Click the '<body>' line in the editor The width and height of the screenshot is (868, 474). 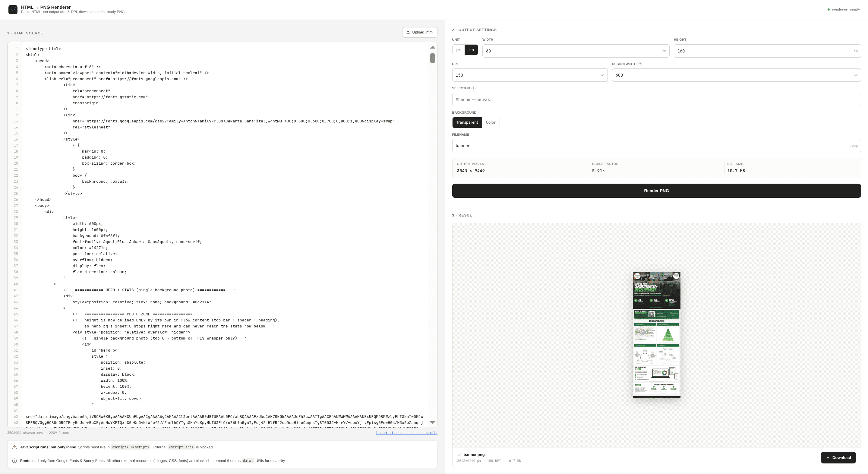42,206
